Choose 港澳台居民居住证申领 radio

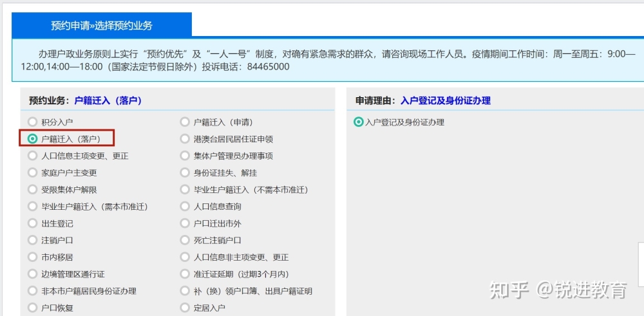click(185, 139)
